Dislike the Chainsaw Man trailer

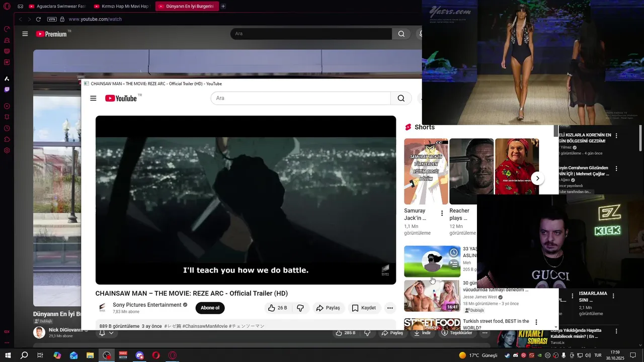tap(300, 308)
